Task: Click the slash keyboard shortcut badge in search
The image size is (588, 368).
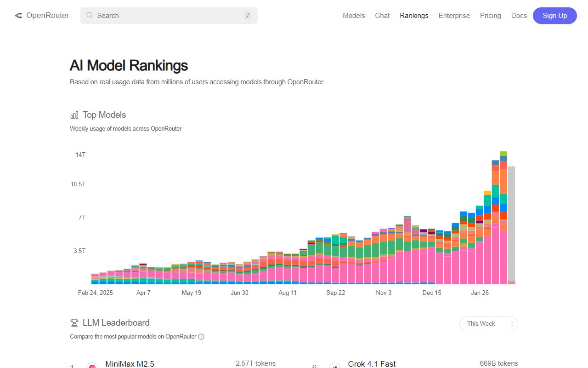Action: pyautogui.click(x=248, y=15)
